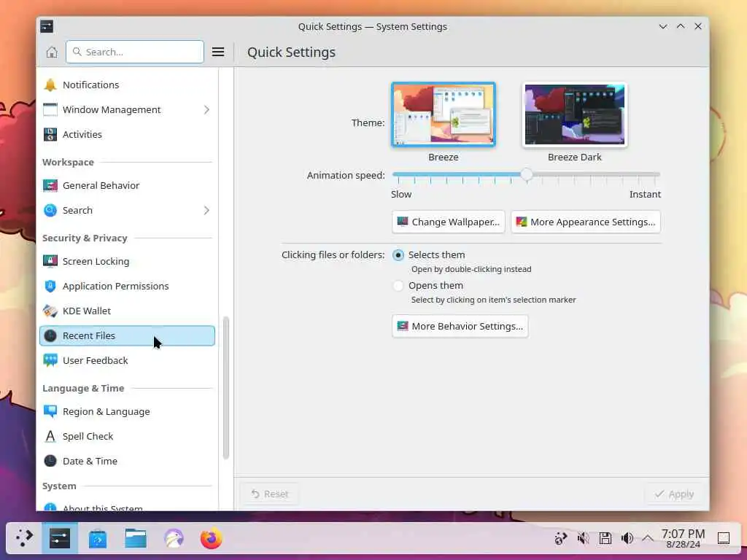Click the Animation speed slider handle
This screenshot has width=747, height=560.
coord(527,175)
